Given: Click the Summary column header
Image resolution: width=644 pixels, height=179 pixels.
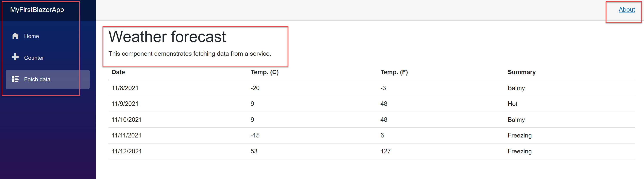Looking at the screenshot, I should point(521,72).
